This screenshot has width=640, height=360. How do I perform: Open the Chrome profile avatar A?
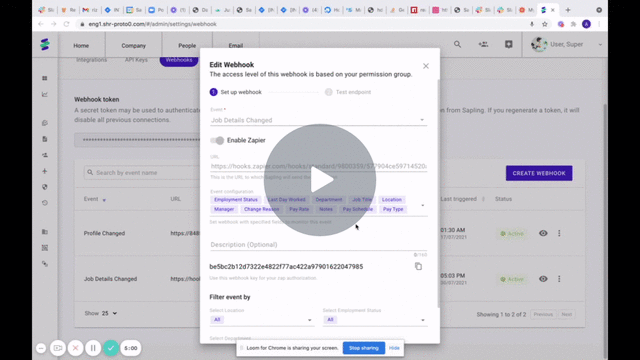tap(586, 24)
